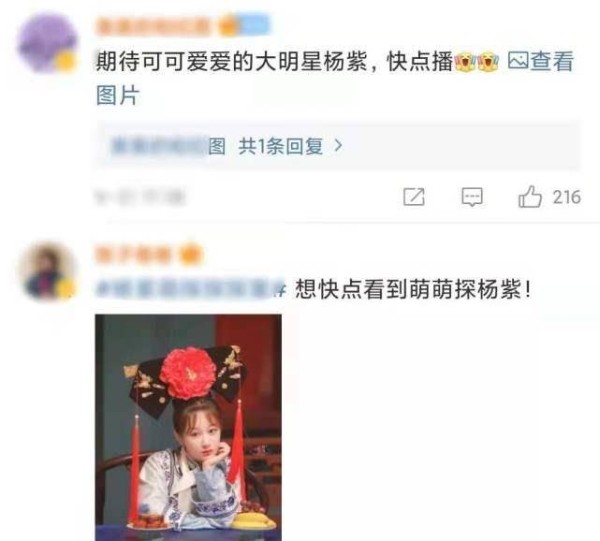Open the 共1条回复 reply thread
This screenshot has height=541, width=600.
click(281, 146)
